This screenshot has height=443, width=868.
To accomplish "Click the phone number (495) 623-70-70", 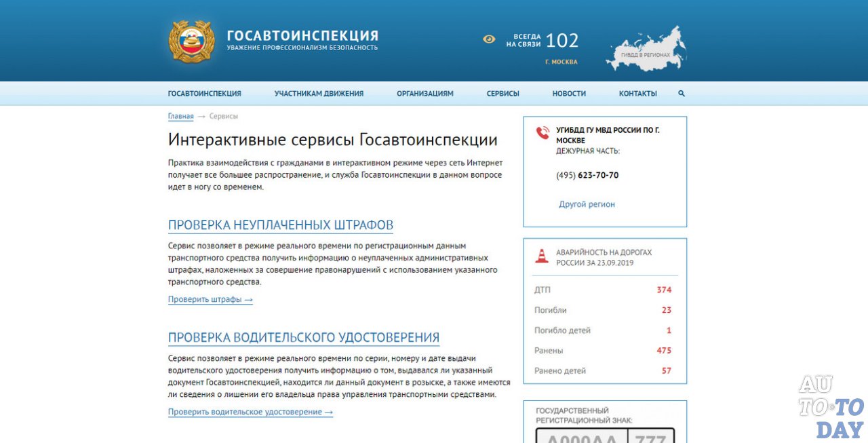I will (x=587, y=175).
